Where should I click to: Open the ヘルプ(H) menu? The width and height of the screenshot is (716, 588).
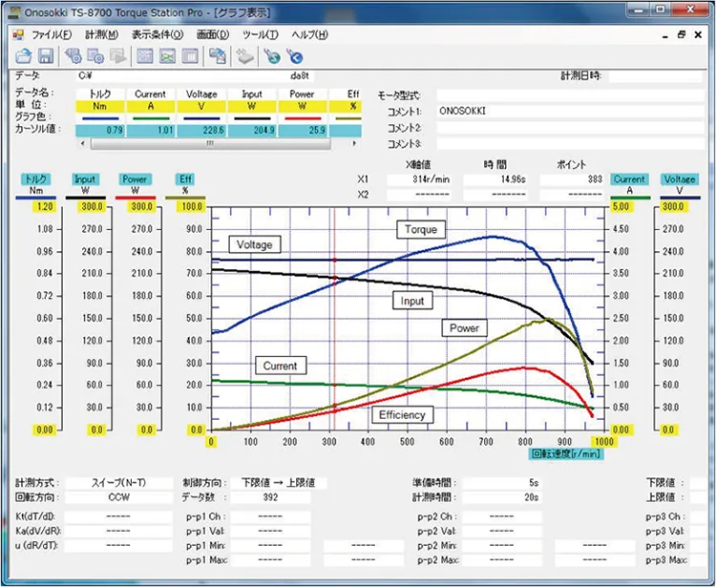(x=309, y=34)
